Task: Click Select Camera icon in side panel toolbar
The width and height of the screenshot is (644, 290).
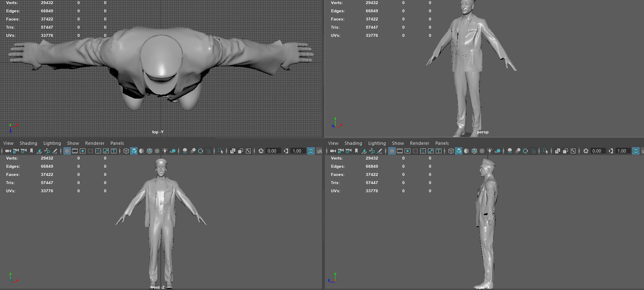Action: click(x=333, y=151)
